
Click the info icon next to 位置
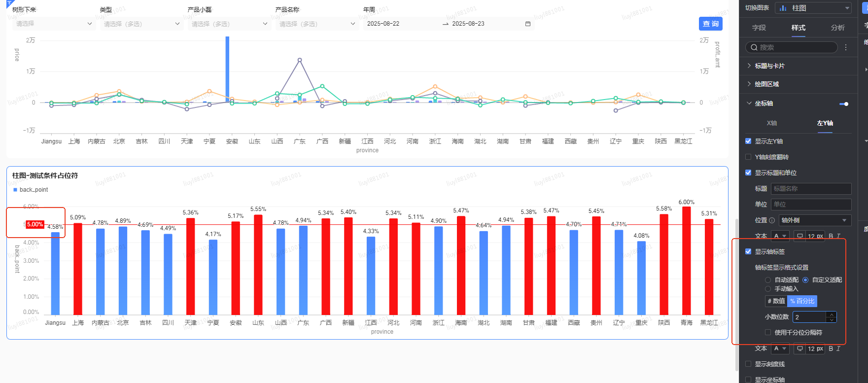pos(772,220)
